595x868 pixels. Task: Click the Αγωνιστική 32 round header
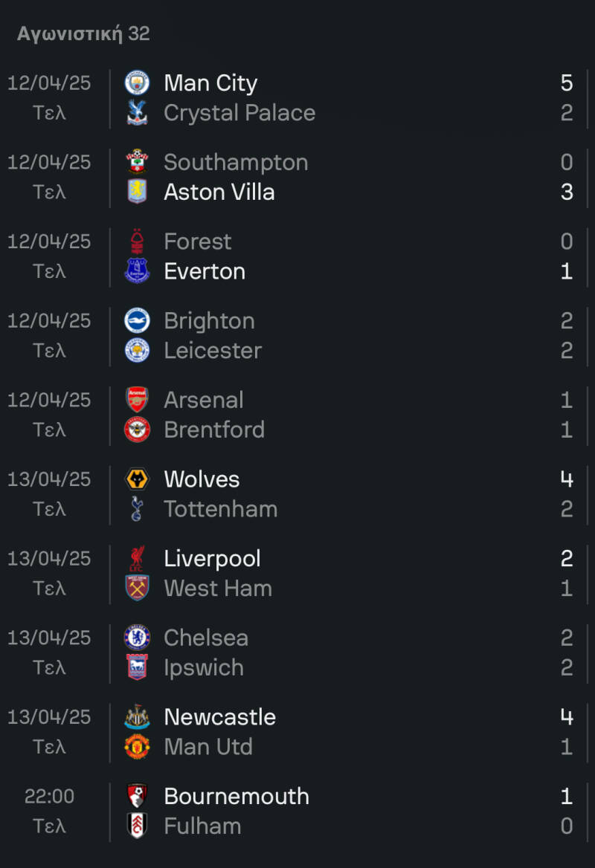83,33
